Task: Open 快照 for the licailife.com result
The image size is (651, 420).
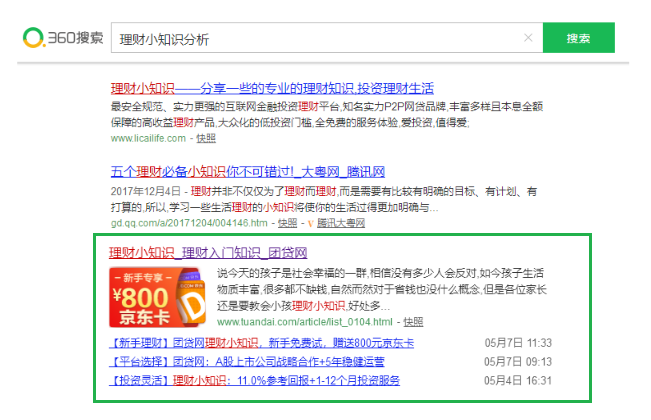Action: pyautogui.click(x=206, y=138)
